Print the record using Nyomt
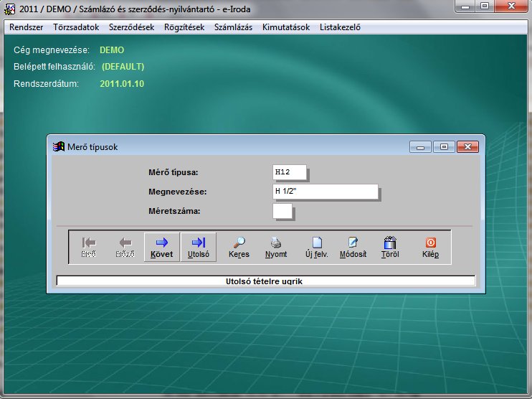This screenshot has width=532, height=399. (x=276, y=247)
